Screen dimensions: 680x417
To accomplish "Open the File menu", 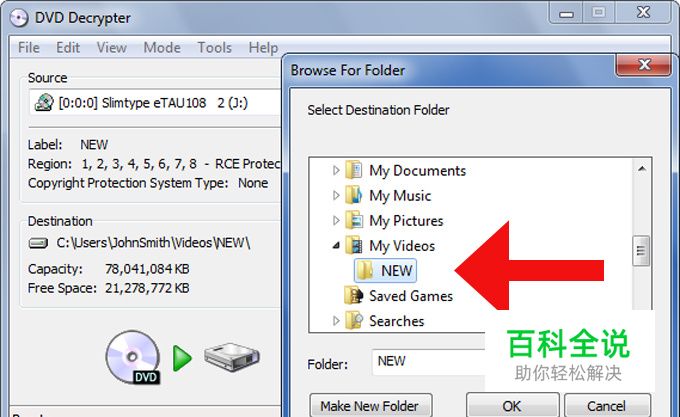I will [29, 47].
